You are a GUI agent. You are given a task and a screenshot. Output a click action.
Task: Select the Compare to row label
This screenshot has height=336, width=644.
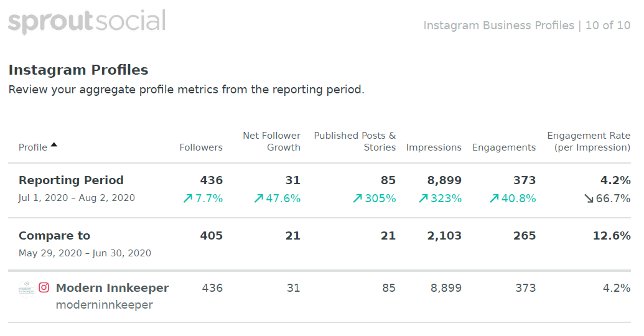(x=54, y=236)
